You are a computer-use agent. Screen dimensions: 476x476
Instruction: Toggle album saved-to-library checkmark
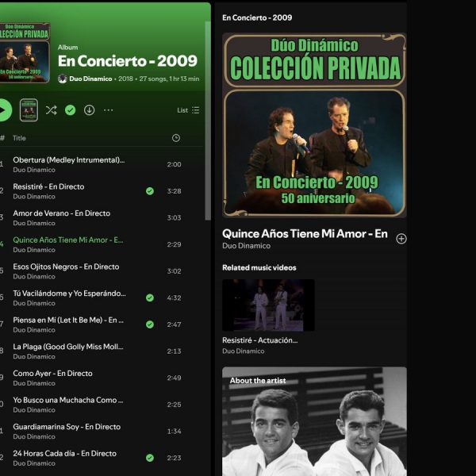[x=70, y=110]
